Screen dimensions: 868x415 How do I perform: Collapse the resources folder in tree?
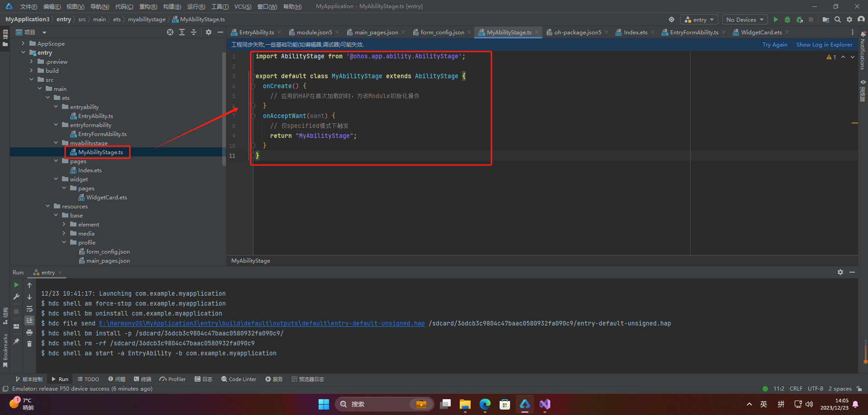[x=48, y=206]
